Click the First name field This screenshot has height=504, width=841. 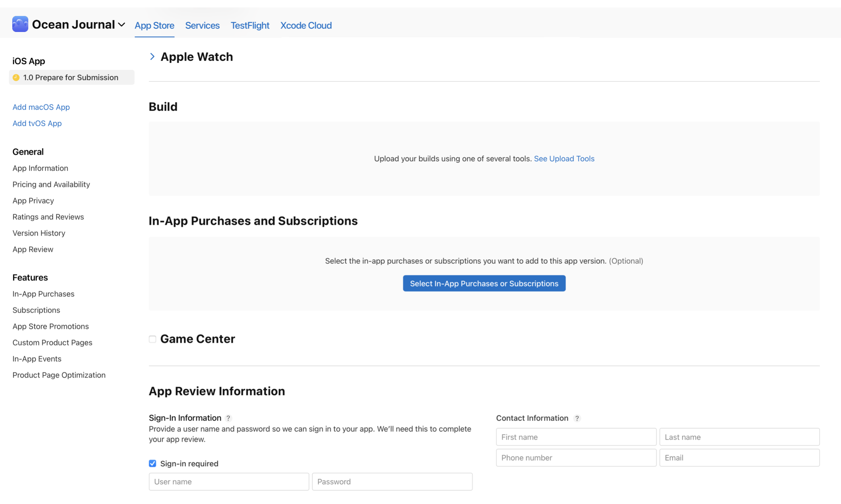[576, 437]
